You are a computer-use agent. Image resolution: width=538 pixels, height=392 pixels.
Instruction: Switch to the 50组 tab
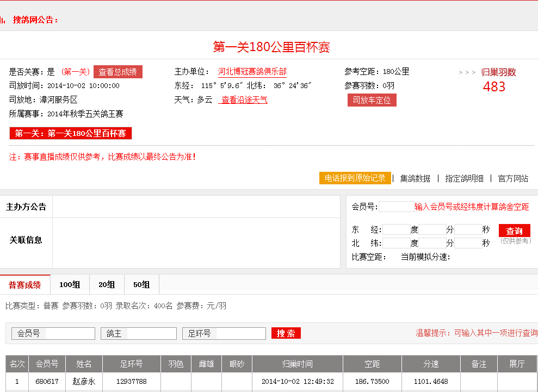point(141,285)
